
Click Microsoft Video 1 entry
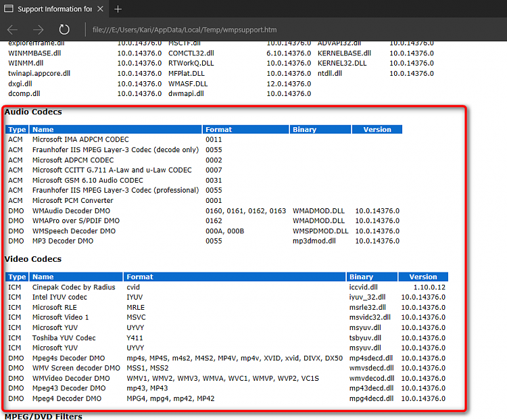click(60, 317)
